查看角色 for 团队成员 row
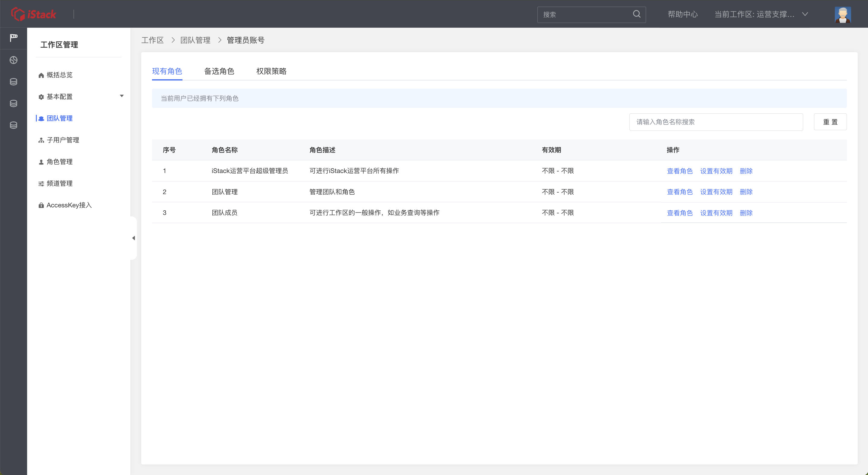The height and width of the screenshot is (475, 868). 680,213
